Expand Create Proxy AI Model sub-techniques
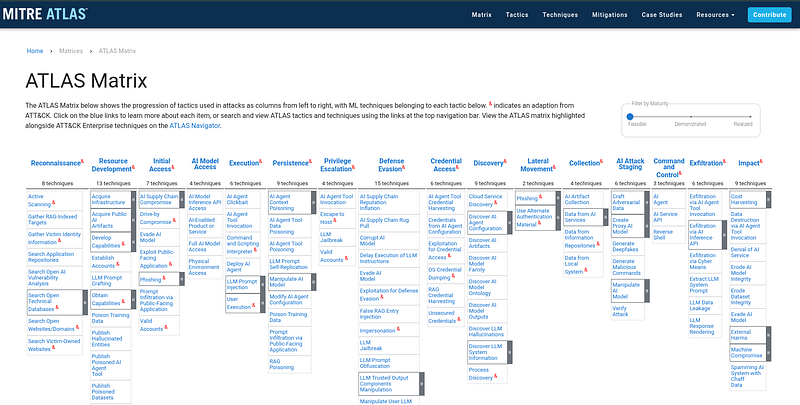The width and height of the screenshot is (800, 405). [647, 226]
